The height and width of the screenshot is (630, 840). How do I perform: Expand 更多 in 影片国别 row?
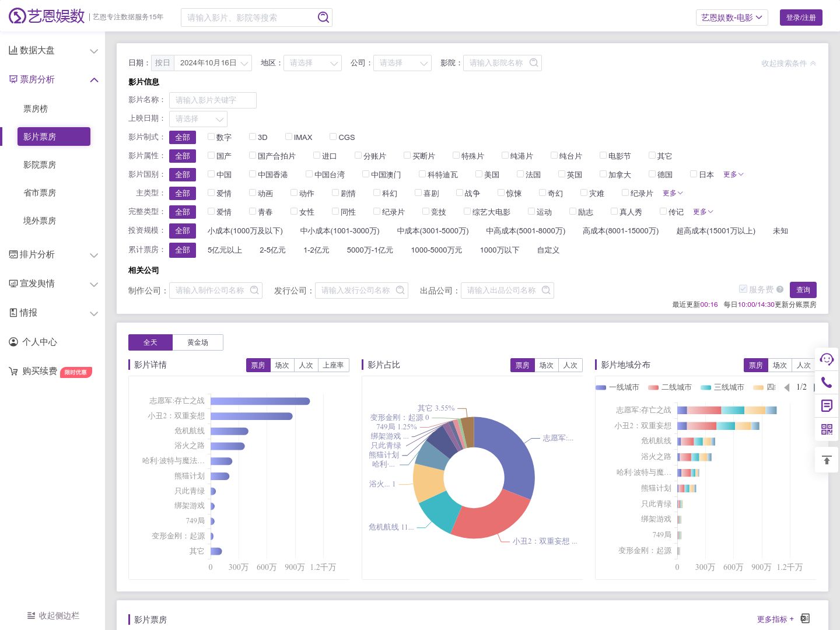pyautogui.click(x=733, y=174)
